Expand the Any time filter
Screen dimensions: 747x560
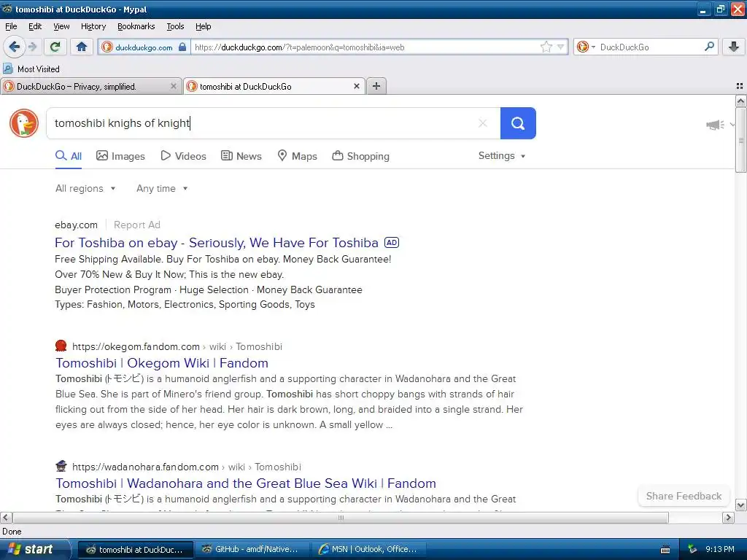tap(162, 189)
